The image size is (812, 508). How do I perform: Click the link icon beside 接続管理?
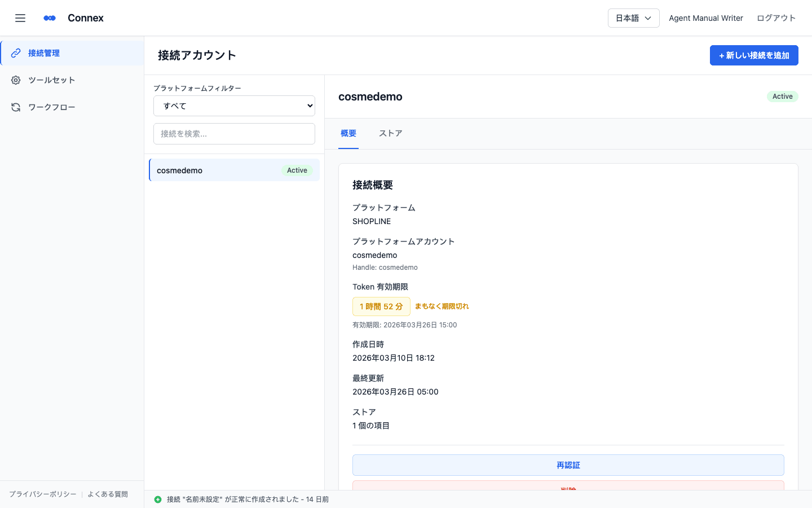pyautogui.click(x=16, y=53)
